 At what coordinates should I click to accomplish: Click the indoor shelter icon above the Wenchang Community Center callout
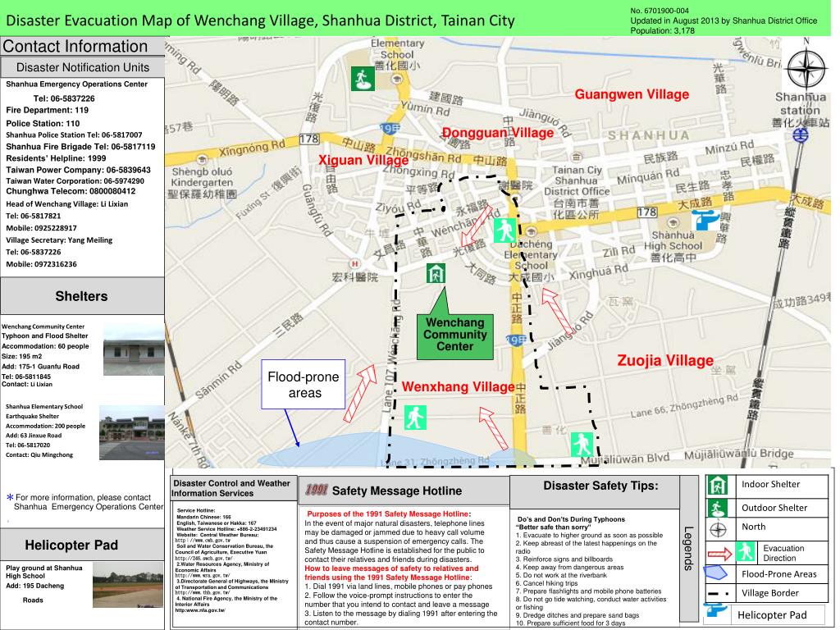pos(436,273)
